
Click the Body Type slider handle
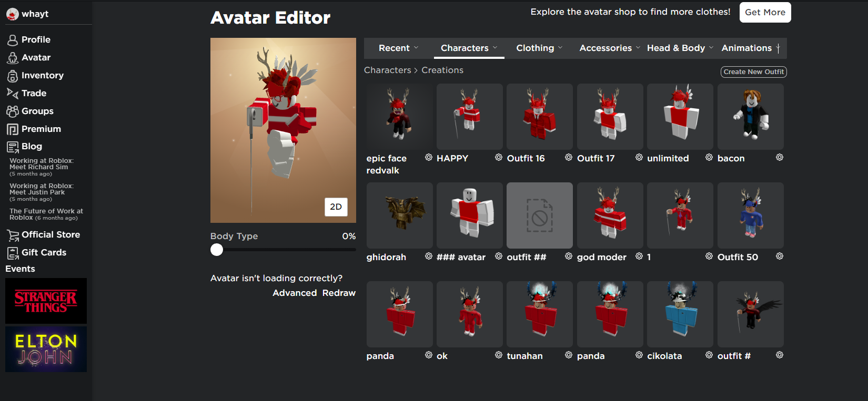pyautogui.click(x=217, y=250)
